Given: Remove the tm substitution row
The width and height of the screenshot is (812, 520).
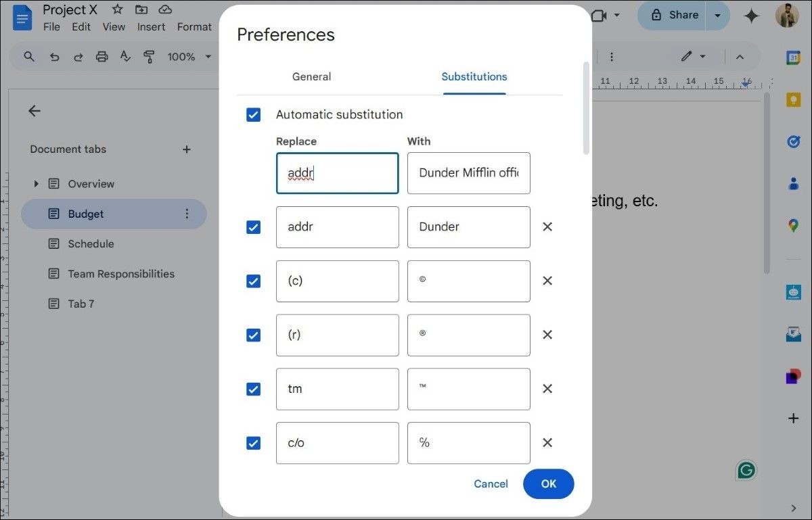Looking at the screenshot, I should tap(547, 389).
